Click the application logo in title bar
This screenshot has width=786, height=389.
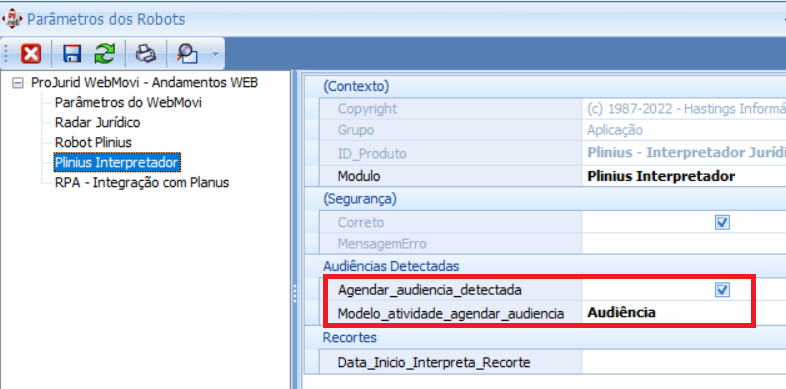click(12, 20)
